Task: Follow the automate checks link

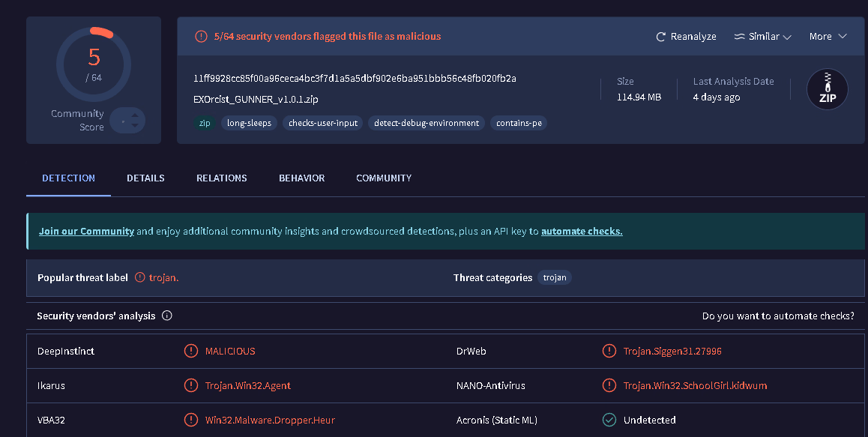Action: (x=582, y=231)
